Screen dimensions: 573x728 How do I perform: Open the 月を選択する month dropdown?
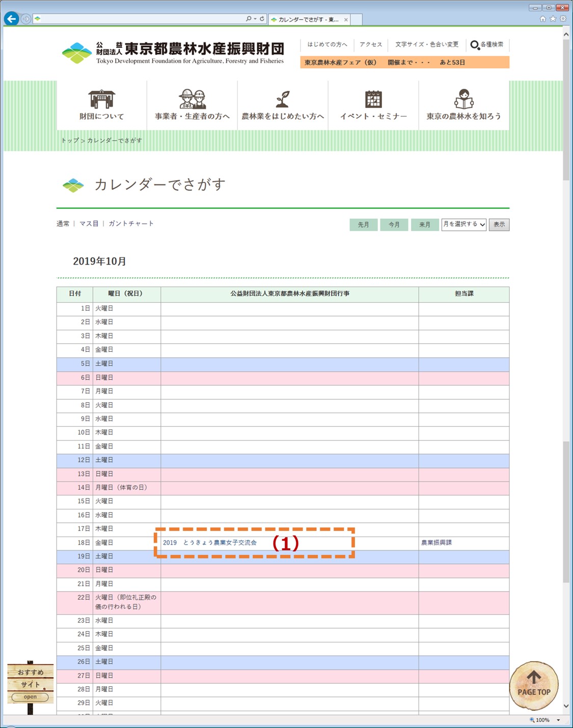464,225
